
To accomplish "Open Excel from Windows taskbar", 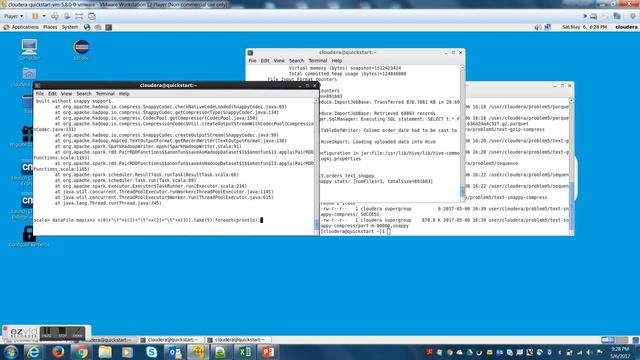I will pos(245,352).
